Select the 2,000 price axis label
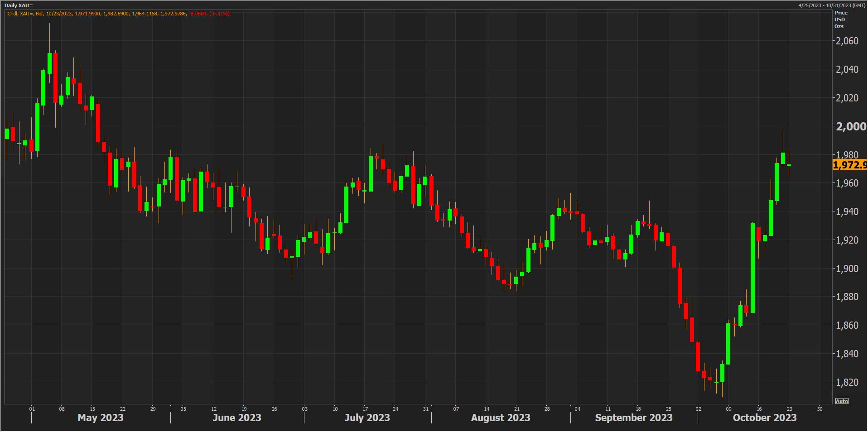868x432 pixels. click(851, 126)
